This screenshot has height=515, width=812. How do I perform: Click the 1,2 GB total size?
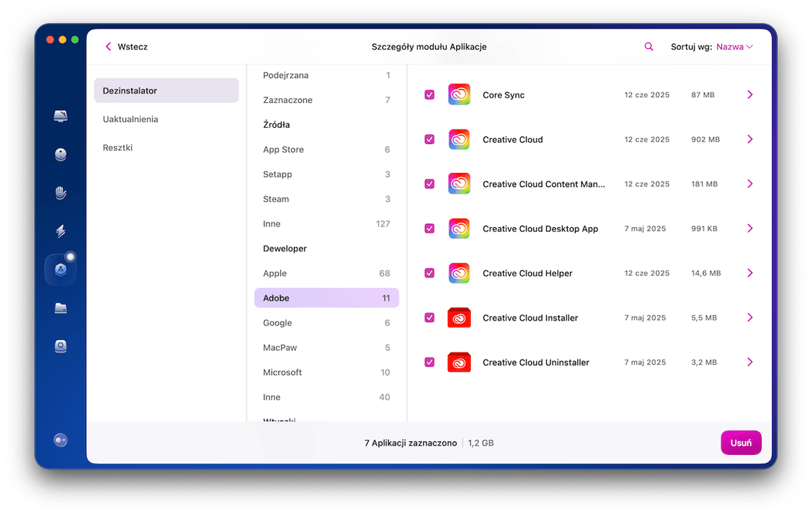(481, 443)
